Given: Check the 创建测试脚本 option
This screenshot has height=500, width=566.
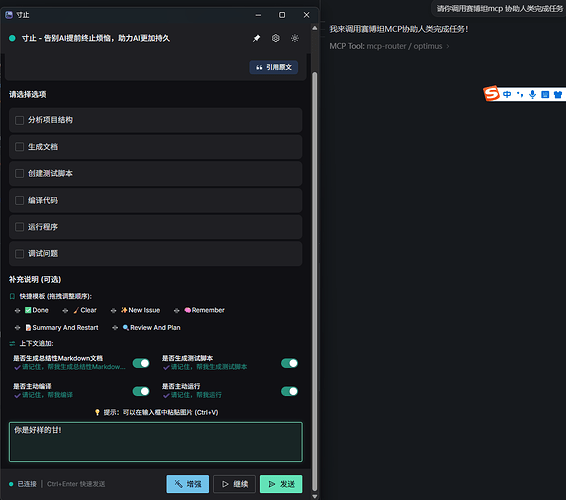Looking at the screenshot, I should [19, 174].
